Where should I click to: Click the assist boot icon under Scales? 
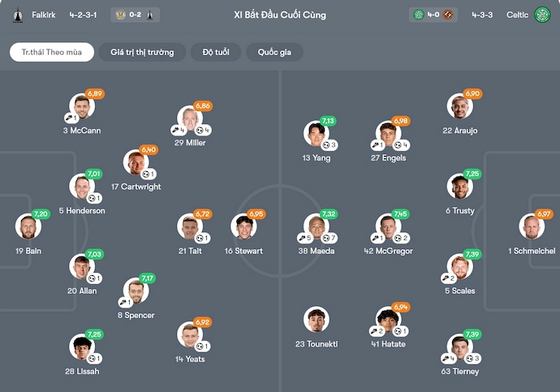tap(446, 278)
